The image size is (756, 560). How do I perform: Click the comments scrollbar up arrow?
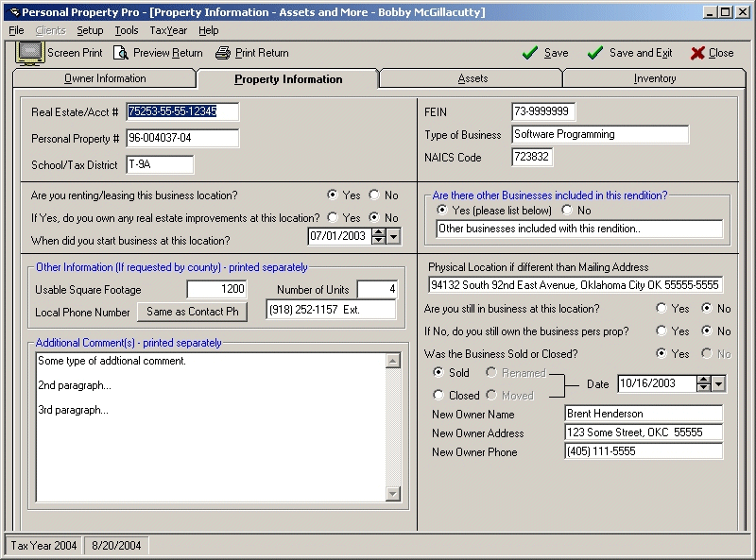(x=393, y=361)
